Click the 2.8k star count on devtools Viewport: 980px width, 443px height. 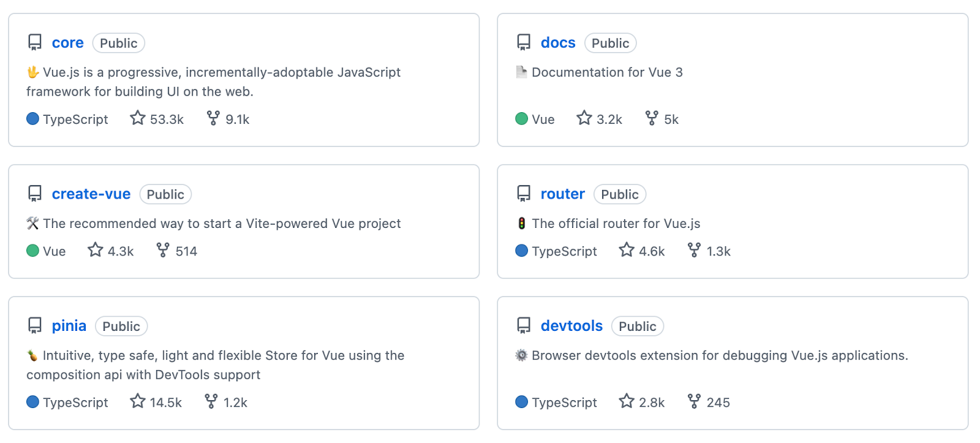pyautogui.click(x=652, y=403)
